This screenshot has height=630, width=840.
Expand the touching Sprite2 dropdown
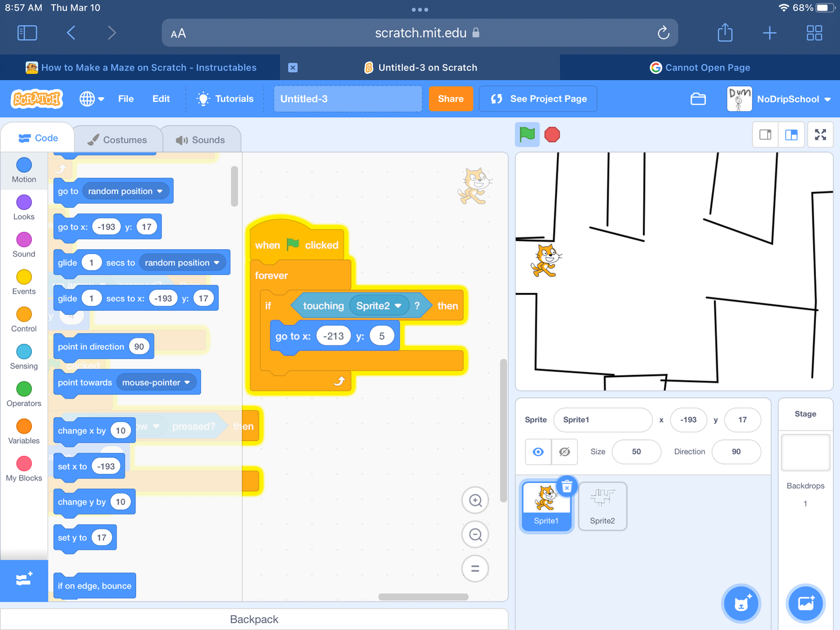398,306
